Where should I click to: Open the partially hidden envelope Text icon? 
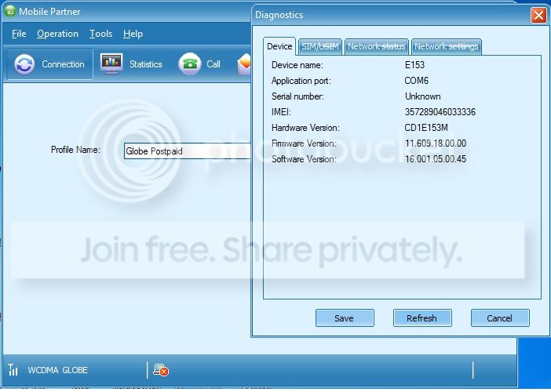244,64
